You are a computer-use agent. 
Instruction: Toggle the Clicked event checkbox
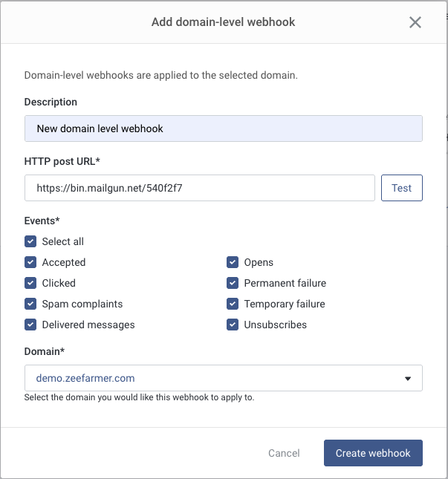30,283
